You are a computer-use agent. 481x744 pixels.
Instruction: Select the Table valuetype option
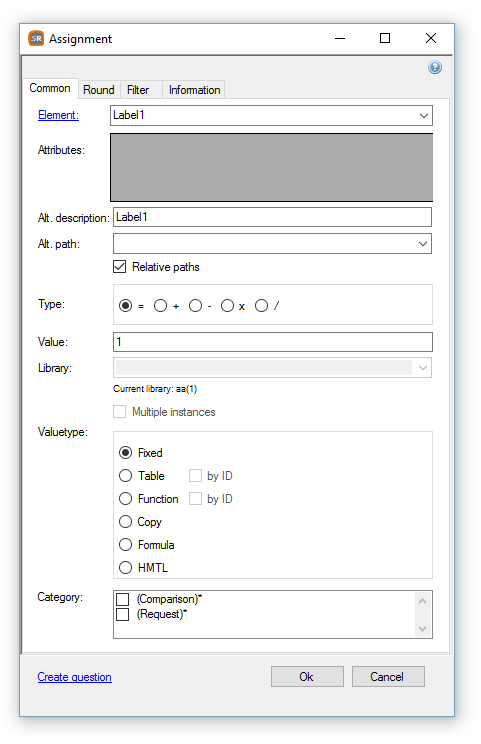[x=125, y=475]
